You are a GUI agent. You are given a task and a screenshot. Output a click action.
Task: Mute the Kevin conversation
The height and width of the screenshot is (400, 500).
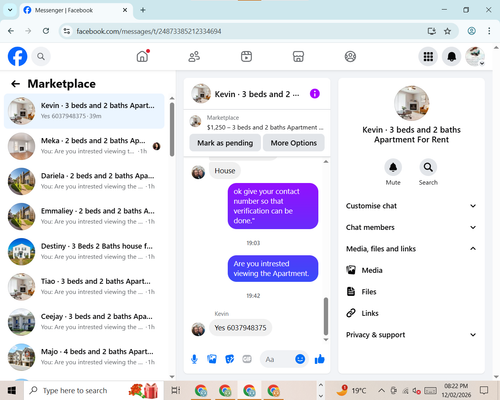click(393, 167)
